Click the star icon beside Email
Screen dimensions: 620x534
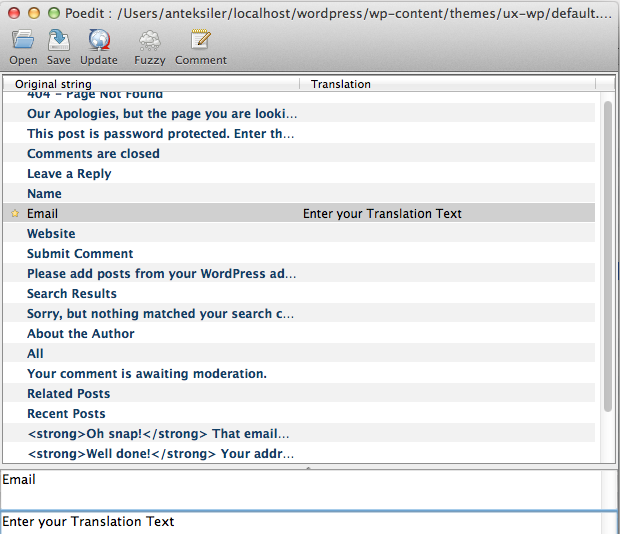click(14, 214)
